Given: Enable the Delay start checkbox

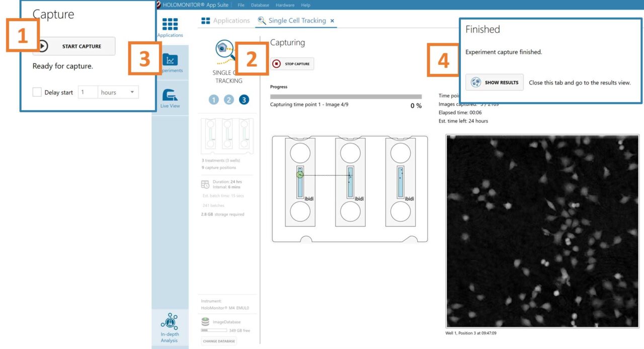Looking at the screenshot, I should coord(37,92).
